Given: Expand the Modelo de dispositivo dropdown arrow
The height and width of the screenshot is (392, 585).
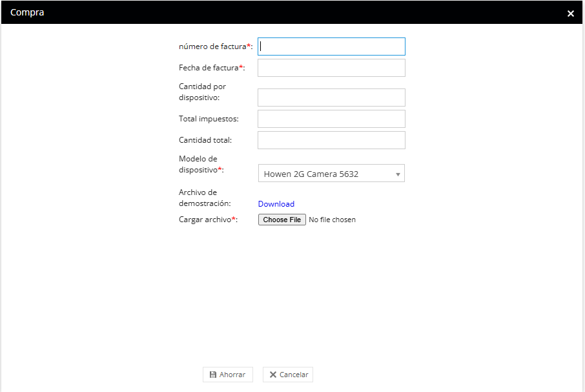Looking at the screenshot, I should click(398, 174).
